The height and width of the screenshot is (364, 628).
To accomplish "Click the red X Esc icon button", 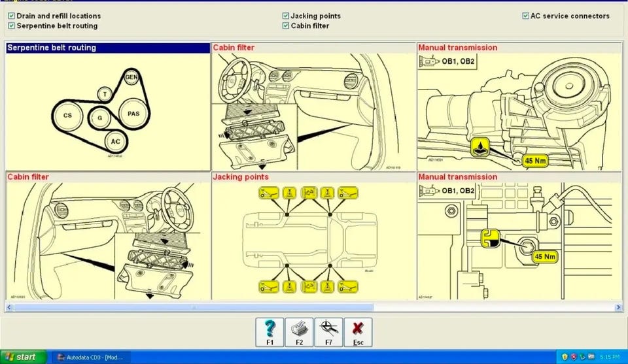I will point(358,333).
